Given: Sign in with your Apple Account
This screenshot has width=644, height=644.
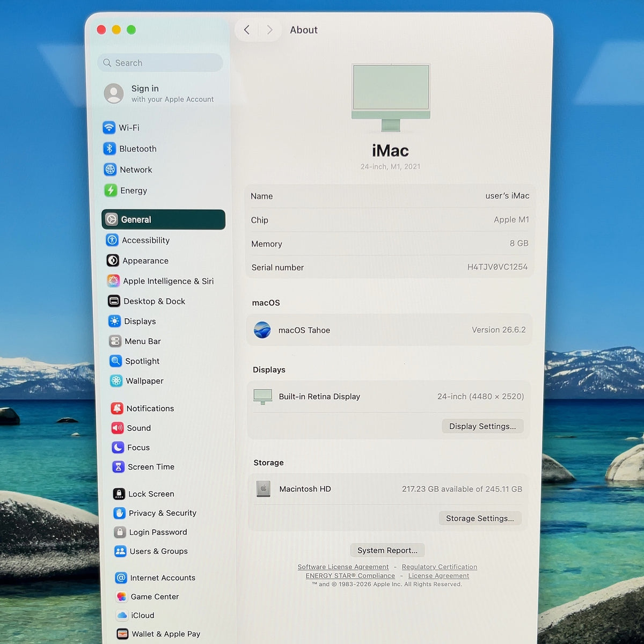Looking at the screenshot, I should coord(159,93).
